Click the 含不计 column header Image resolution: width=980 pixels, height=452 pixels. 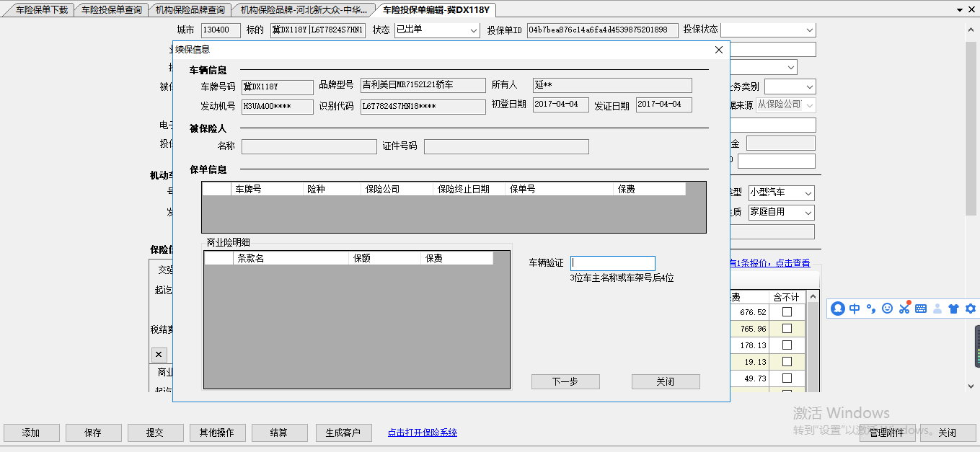786,297
